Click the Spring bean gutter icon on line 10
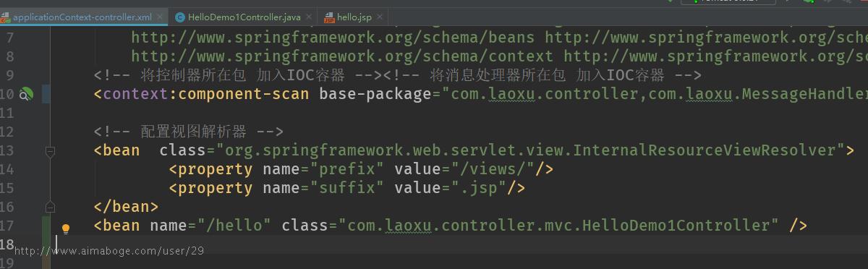 (x=26, y=94)
